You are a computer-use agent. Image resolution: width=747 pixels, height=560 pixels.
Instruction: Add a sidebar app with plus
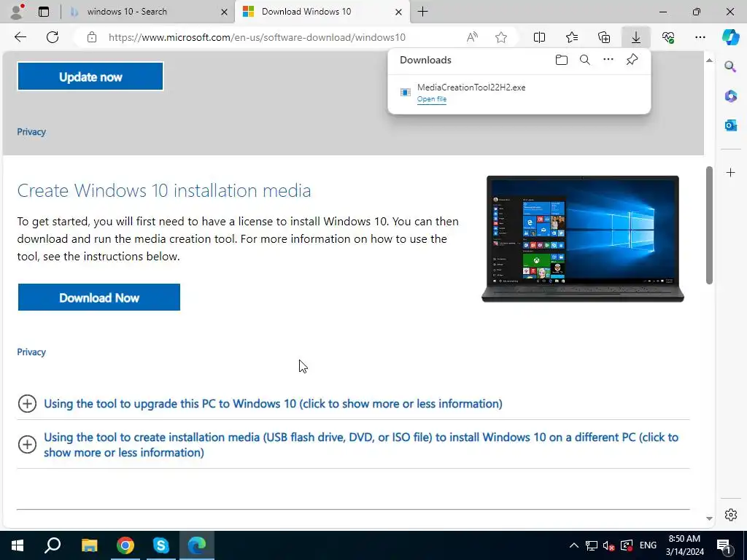tap(730, 172)
